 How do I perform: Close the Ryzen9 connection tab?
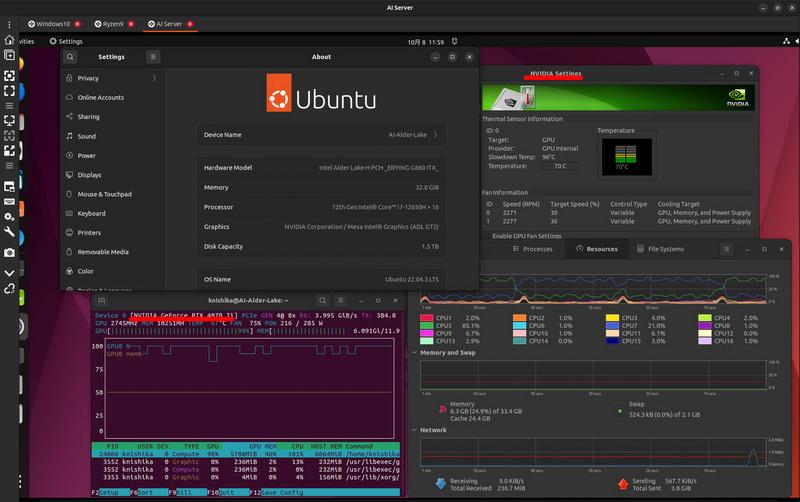(131, 24)
